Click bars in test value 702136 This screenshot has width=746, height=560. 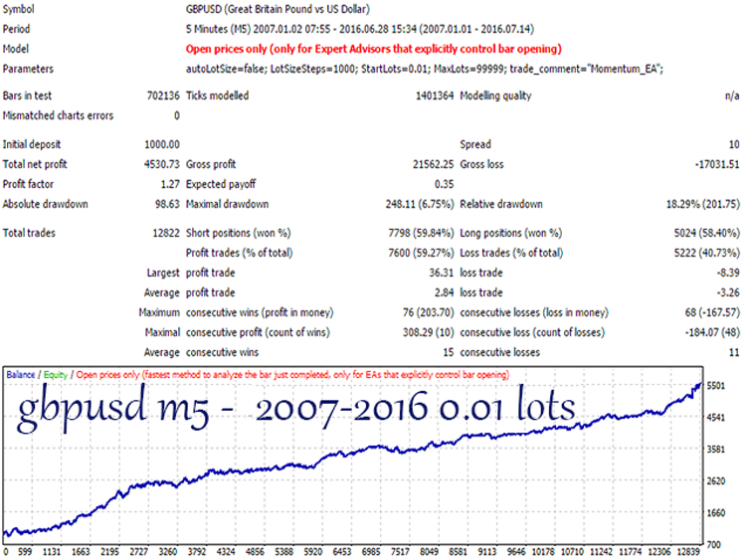163,95
